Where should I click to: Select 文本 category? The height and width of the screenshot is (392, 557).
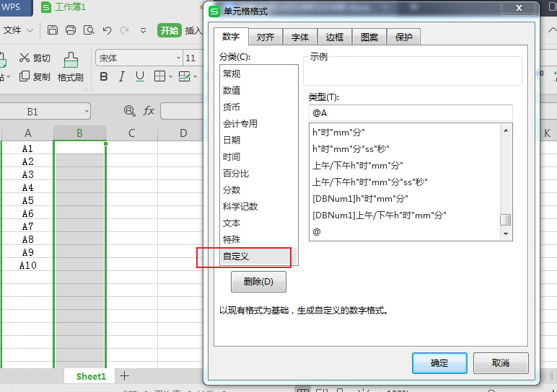click(x=258, y=223)
